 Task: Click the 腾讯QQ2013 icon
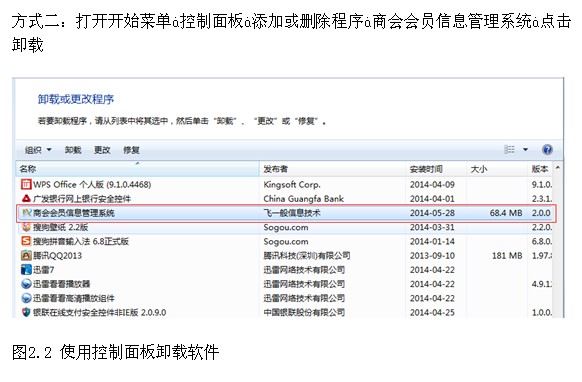[x=26, y=255]
